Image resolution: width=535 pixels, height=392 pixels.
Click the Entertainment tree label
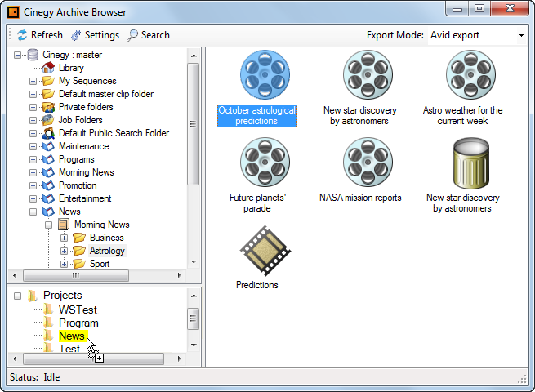click(85, 198)
